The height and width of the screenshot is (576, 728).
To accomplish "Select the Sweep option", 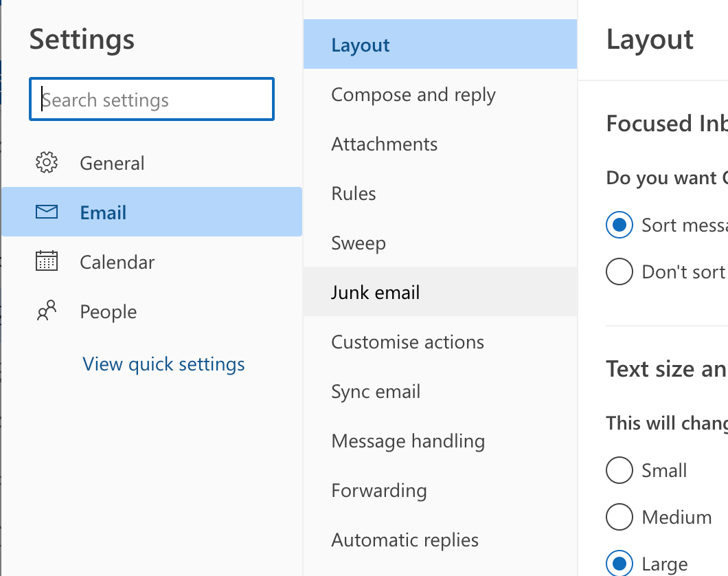I will click(x=358, y=243).
